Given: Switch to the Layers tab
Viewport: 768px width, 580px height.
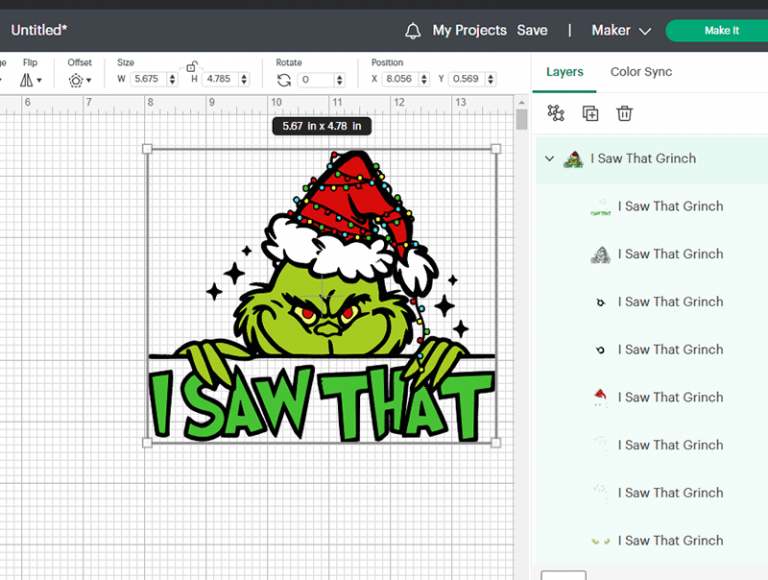Looking at the screenshot, I should click(564, 72).
